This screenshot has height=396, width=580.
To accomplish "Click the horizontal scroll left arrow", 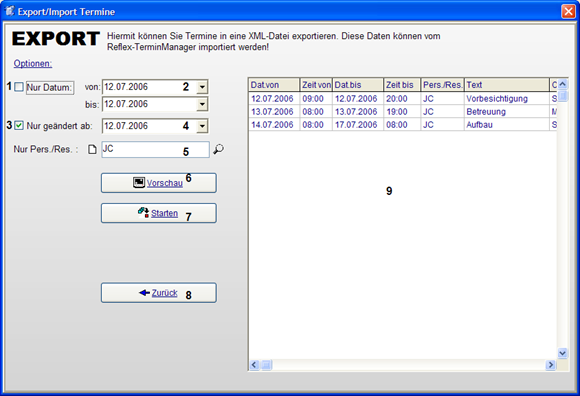I will coord(254,365).
